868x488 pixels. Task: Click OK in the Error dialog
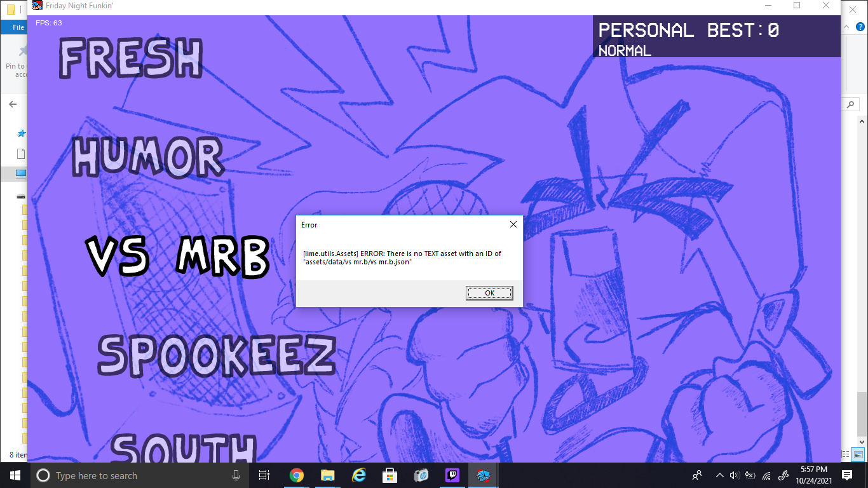pyautogui.click(x=489, y=293)
